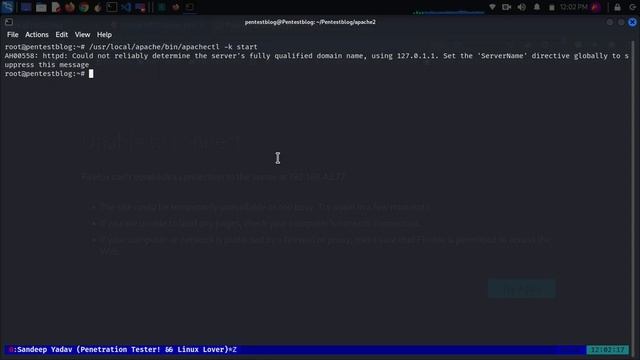
Task: Switch to the green taskbar window button
Action: click(162, 7)
